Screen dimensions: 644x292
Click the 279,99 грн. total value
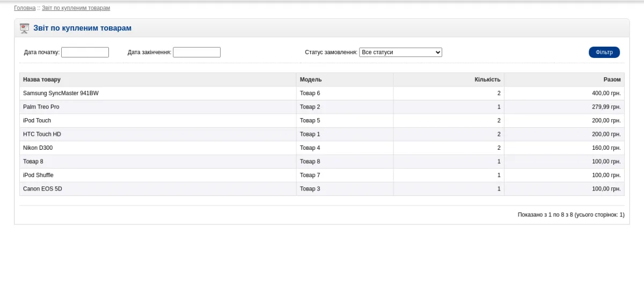coord(606,107)
